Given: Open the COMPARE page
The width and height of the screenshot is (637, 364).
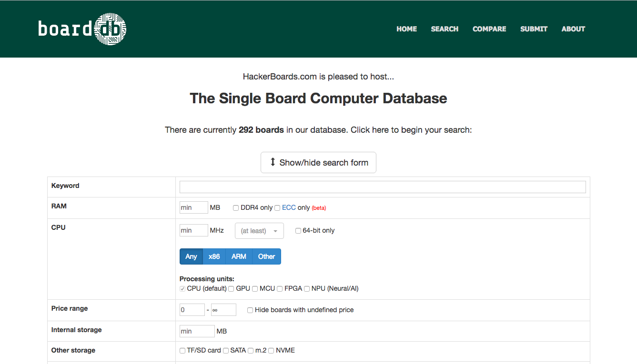Looking at the screenshot, I should pyautogui.click(x=489, y=29).
